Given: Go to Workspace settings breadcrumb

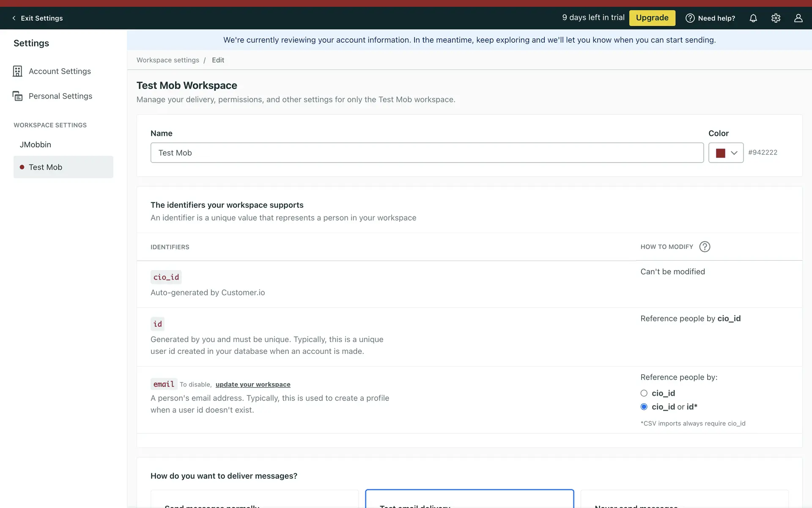Looking at the screenshot, I should click(167, 60).
